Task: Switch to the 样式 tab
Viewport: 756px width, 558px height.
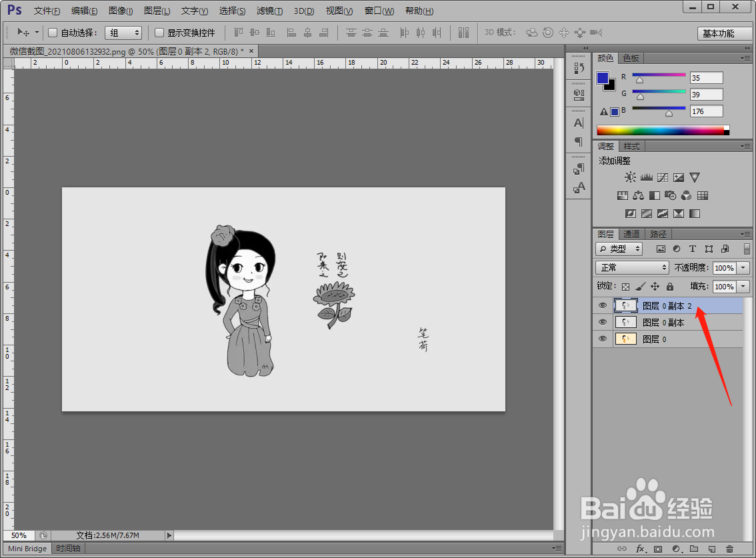Action: coord(631,146)
